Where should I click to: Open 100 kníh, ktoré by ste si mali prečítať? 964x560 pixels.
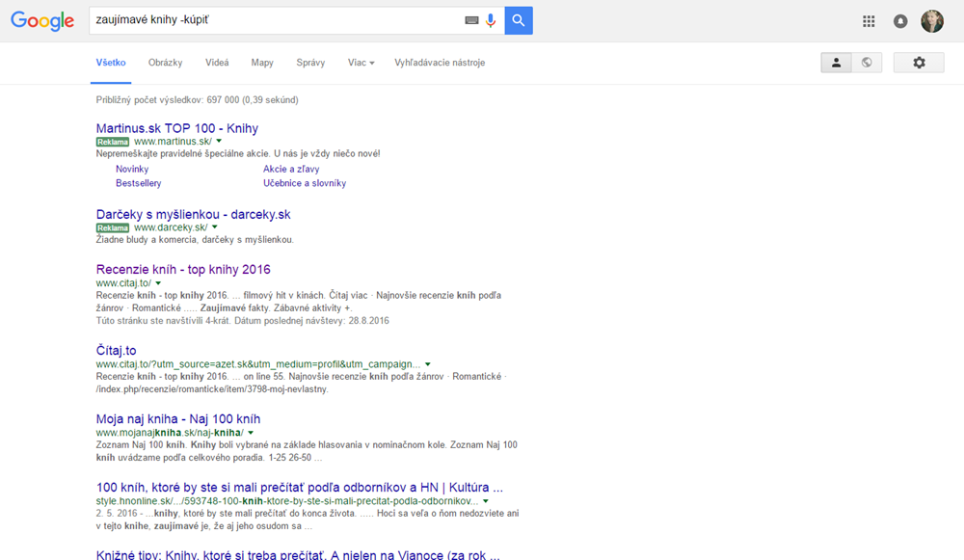[x=300, y=488]
